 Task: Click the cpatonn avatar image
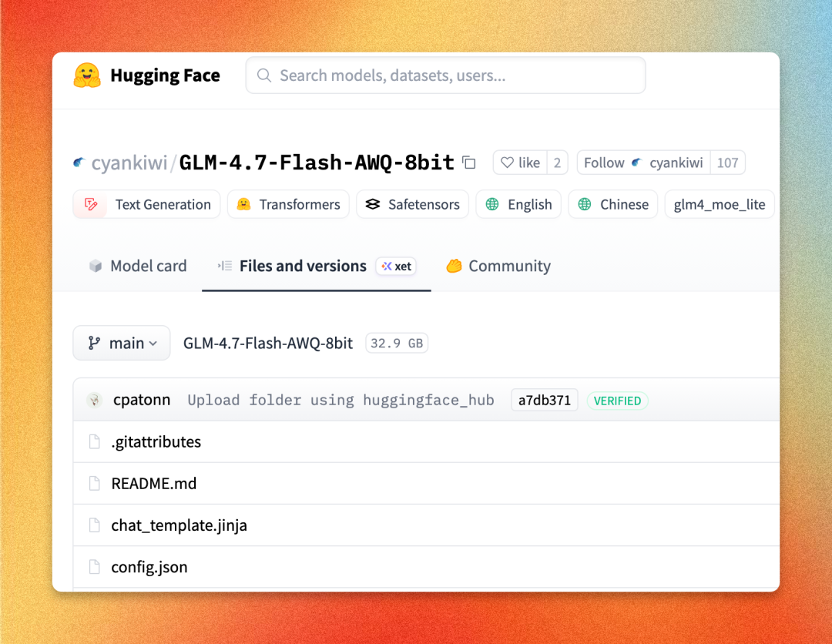95,400
